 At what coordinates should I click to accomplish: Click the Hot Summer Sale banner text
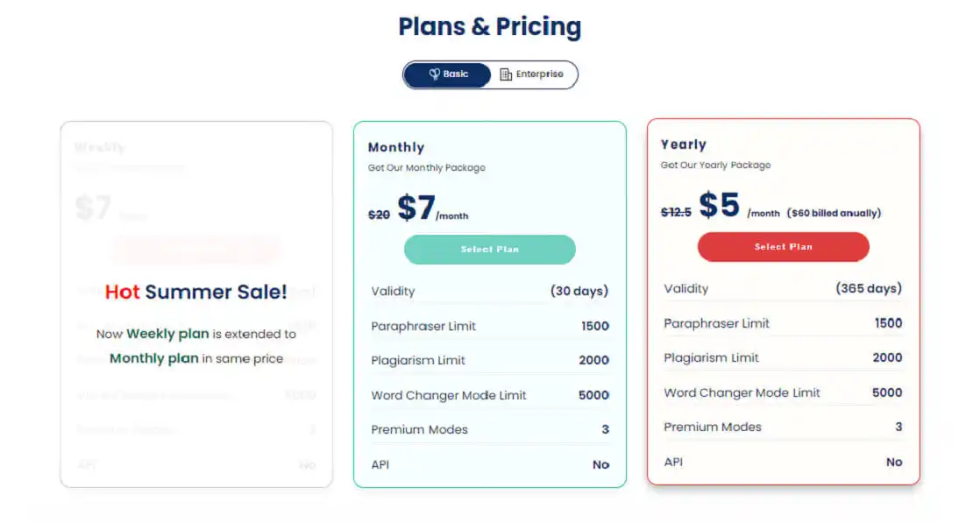tap(195, 292)
